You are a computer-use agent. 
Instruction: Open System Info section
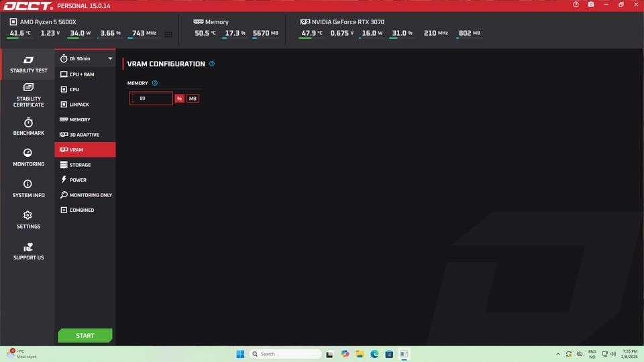click(x=28, y=189)
